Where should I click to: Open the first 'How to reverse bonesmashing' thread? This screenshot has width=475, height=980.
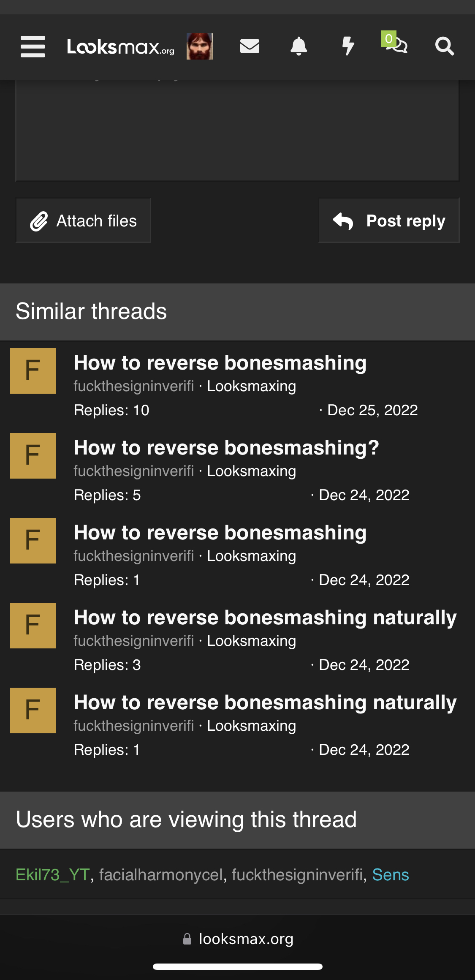[x=220, y=363]
